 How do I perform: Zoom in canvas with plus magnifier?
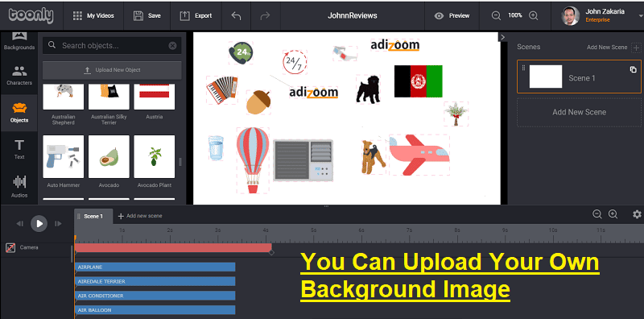click(533, 15)
